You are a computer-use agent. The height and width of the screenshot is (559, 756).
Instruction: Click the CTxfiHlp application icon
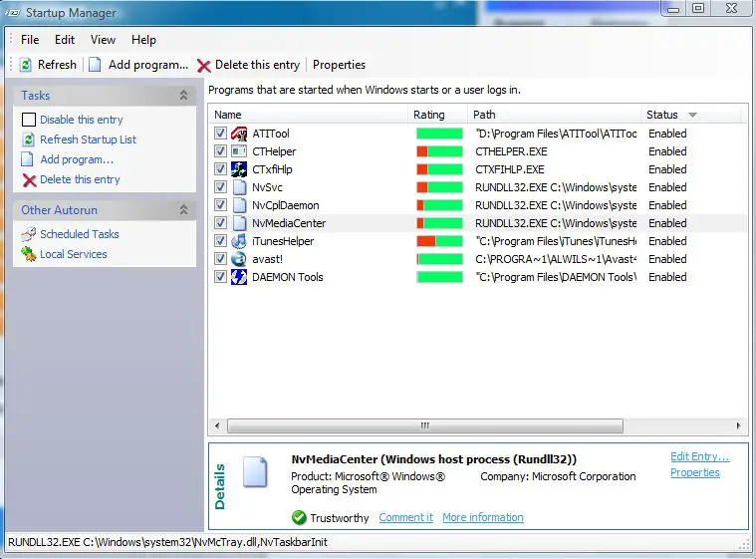[x=239, y=169]
